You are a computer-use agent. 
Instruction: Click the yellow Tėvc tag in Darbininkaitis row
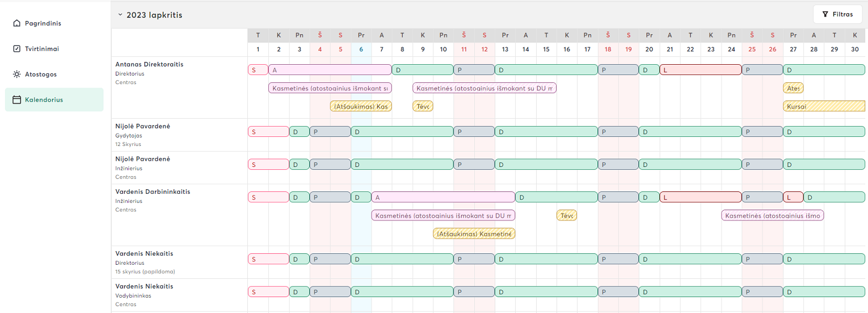566,215
